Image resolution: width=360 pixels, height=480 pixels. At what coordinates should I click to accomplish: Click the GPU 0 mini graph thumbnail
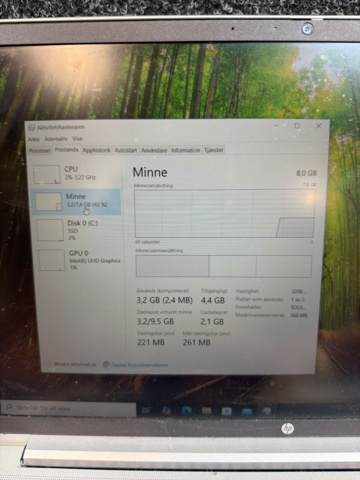pos(52,260)
